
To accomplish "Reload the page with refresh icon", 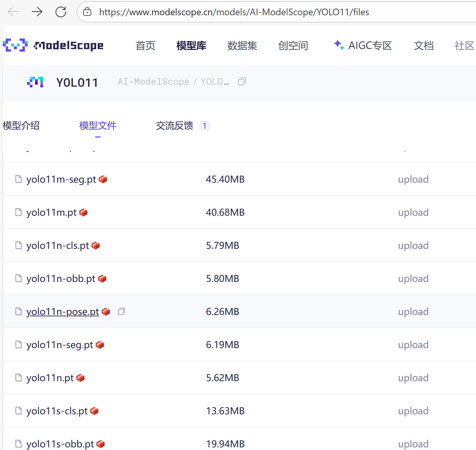I will click(61, 12).
